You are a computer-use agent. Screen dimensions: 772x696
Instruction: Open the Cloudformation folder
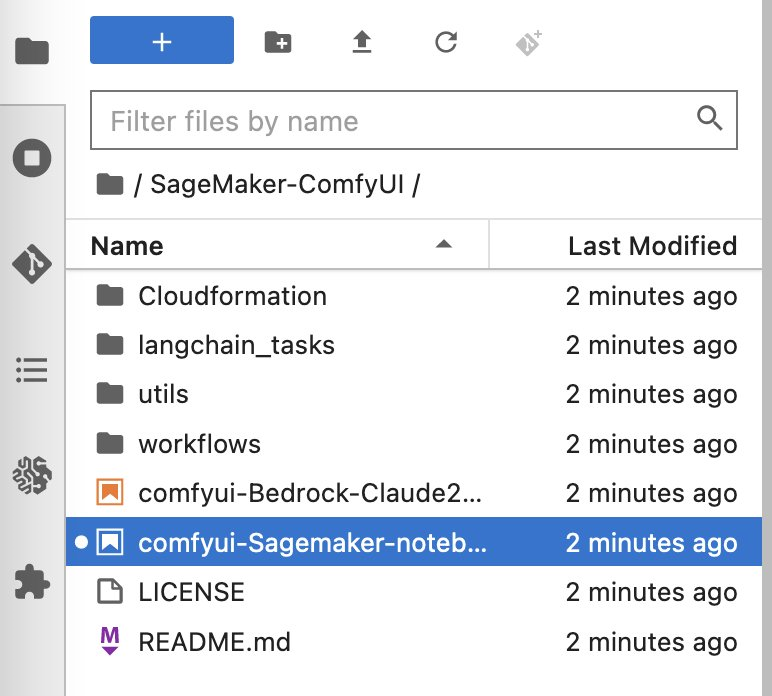point(414,296)
